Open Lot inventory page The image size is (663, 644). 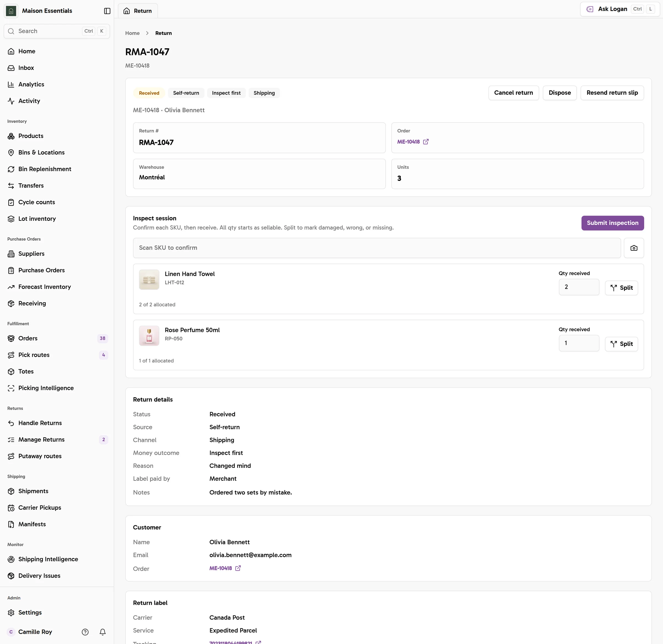pyautogui.click(x=57, y=219)
